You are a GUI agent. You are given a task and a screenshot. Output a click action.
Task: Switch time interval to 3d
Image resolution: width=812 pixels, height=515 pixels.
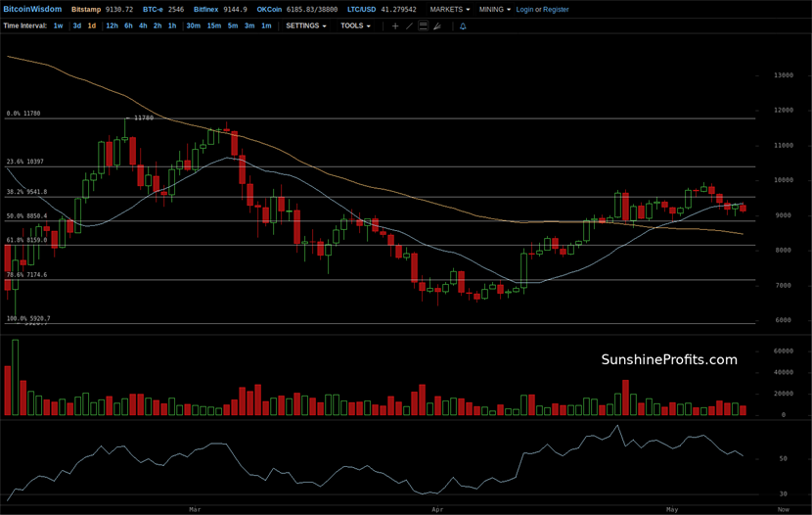click(x=77, y=26)
